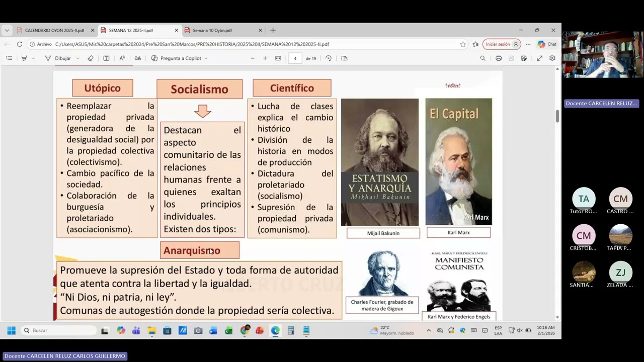The height and width of the screenshot is (362, 644).
Task: Expand the tab search dropdown
Action: tap(7, 30)
